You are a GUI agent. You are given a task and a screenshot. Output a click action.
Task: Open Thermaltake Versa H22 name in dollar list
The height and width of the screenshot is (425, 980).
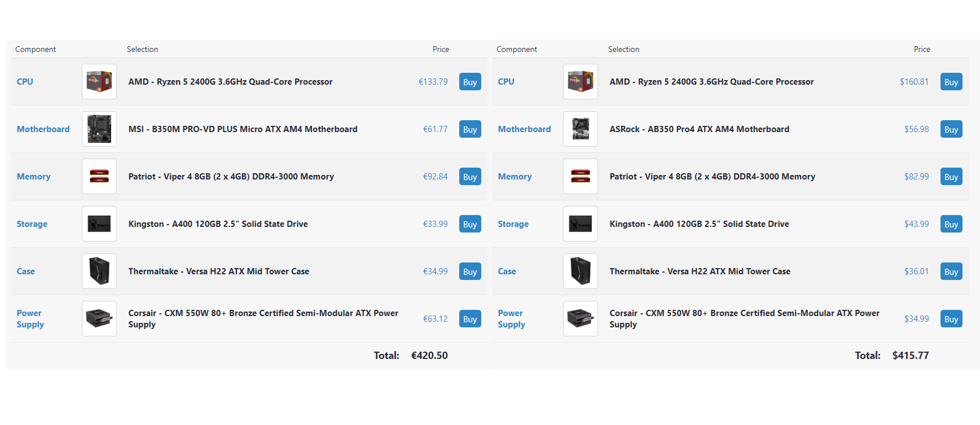700,271
